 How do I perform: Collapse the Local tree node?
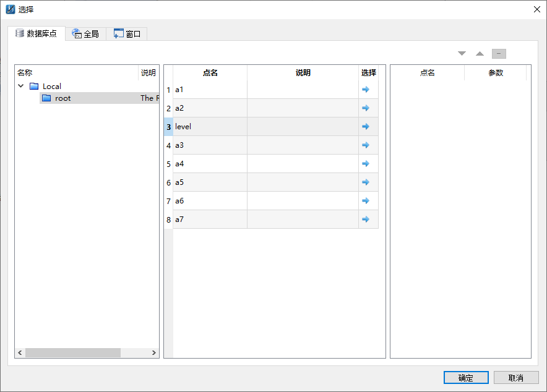pyautogui.click(x=21, y=86)
